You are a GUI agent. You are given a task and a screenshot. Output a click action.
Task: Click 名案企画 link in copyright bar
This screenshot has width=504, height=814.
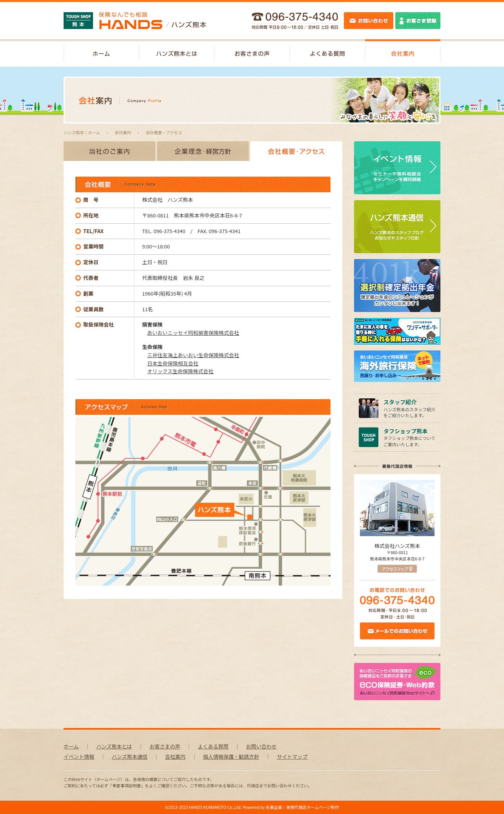274,807
